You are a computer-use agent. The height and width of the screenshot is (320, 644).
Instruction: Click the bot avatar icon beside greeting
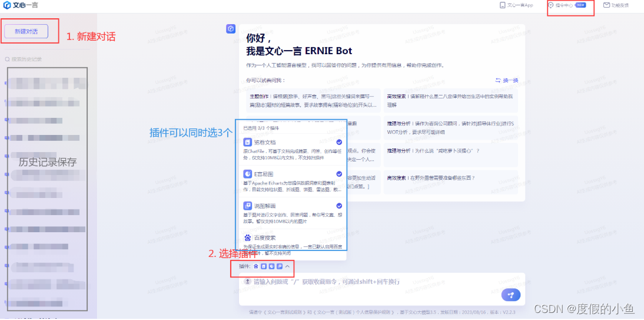(x=230, y=29)
